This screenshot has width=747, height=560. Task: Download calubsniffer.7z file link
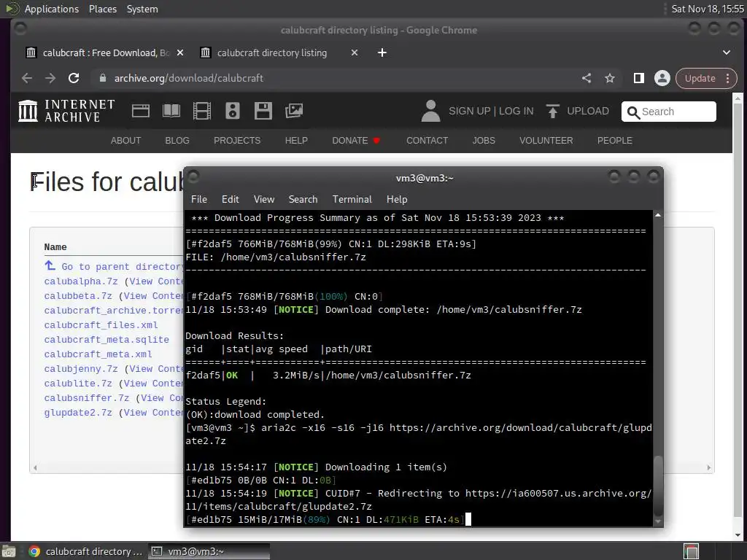click(x=87, y=397)
